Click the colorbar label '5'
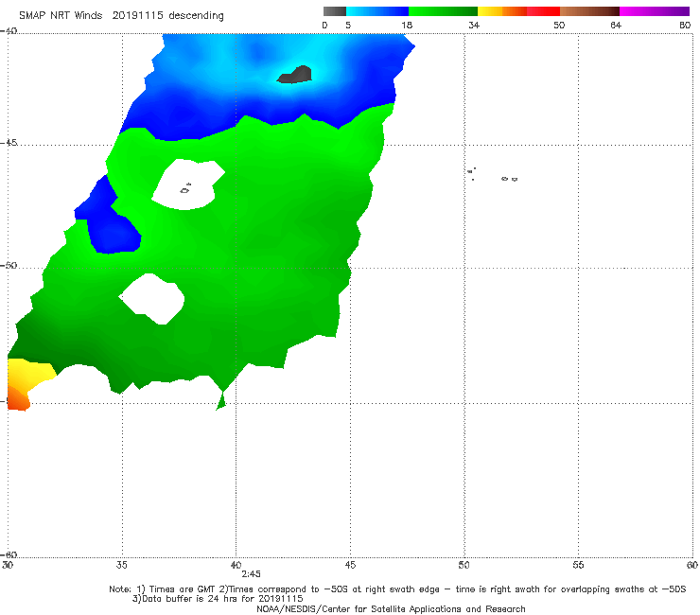The image size is (700, 615). (x=348, y=26)
